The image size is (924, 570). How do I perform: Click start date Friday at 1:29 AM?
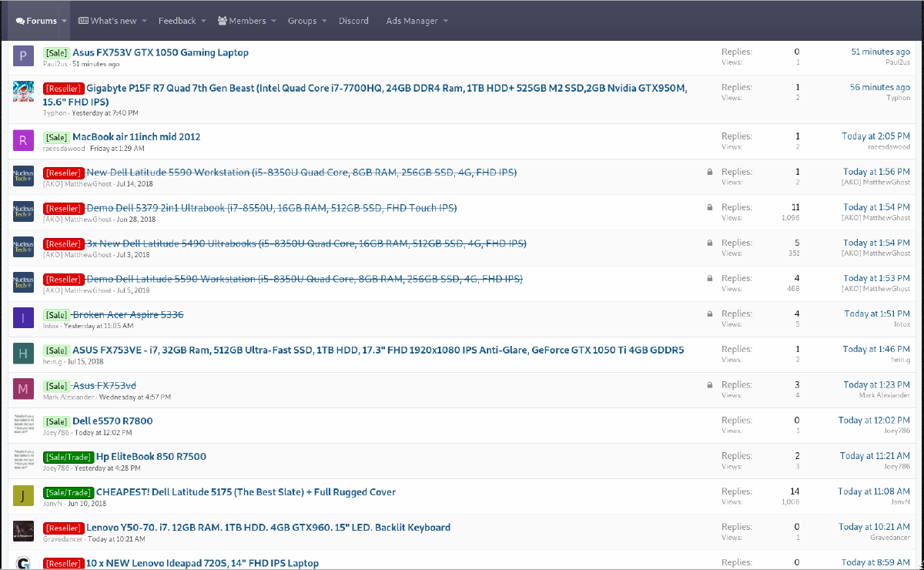(115, 149)
